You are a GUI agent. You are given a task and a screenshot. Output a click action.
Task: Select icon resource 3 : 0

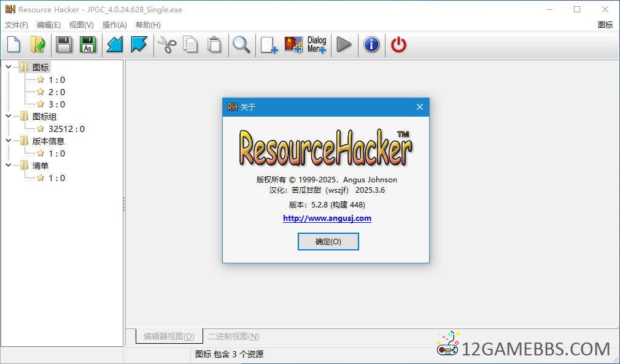pyautogui.click(x=56, y=104)
